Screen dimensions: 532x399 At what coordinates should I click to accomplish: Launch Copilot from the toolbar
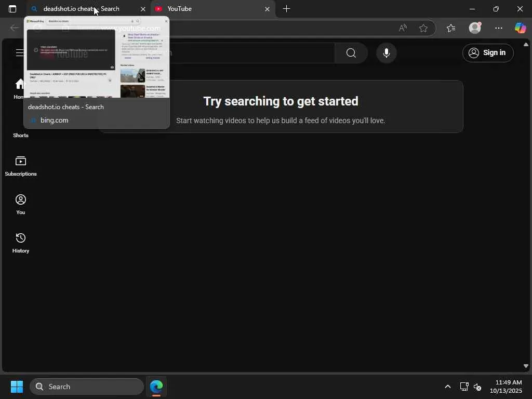[520, 28]
